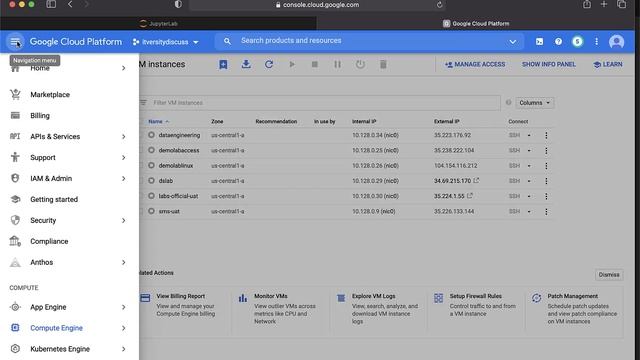Image resolution: width=640 pixels, height=360 pixels.
Task: Open the notifications badge icon
Action: tap(577, 42)
